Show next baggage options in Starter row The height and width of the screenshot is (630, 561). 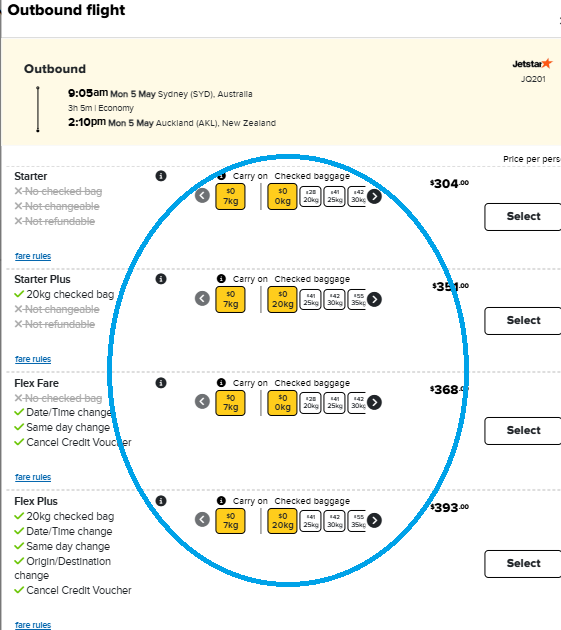[x=374, y=196]
